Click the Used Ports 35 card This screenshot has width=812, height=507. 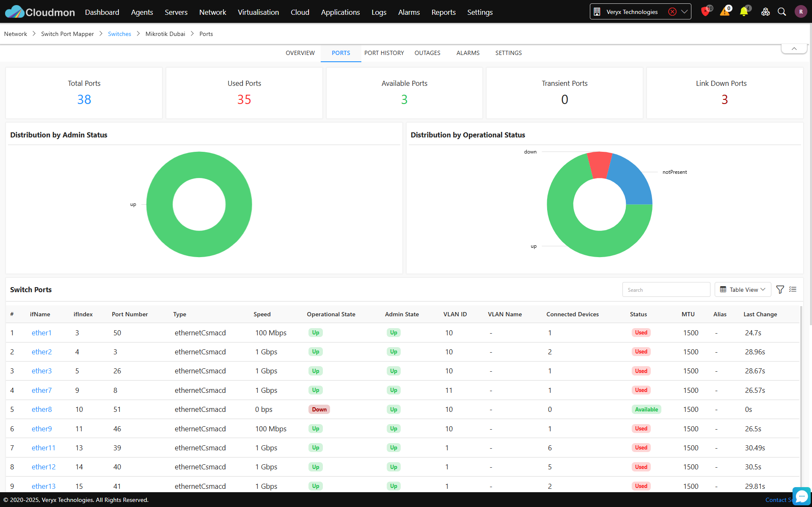click(244, 93)
